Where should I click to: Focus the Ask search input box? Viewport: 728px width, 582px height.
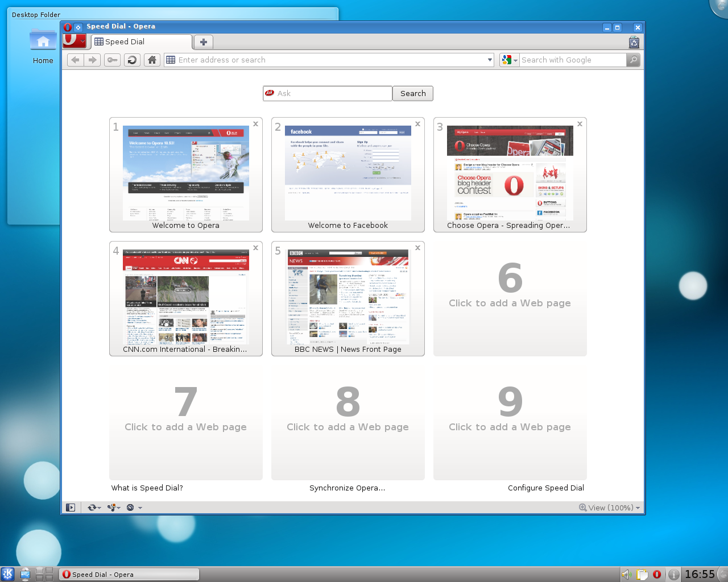(x=328, y=93)
